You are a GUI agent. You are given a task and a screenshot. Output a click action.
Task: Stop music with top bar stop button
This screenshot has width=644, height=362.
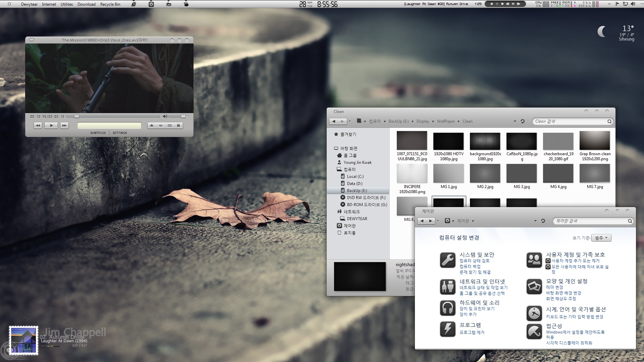(x=502, y=4)
